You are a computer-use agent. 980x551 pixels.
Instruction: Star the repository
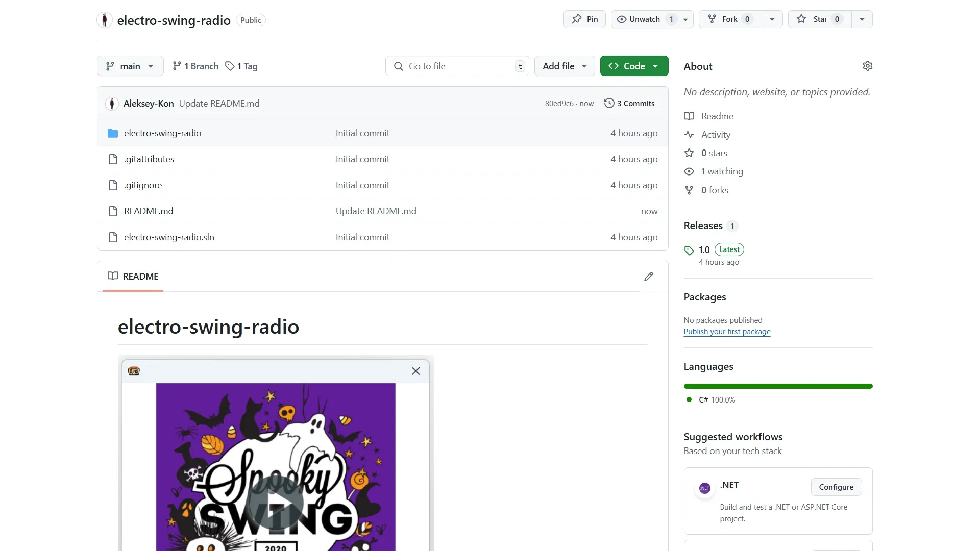point(820,19)
